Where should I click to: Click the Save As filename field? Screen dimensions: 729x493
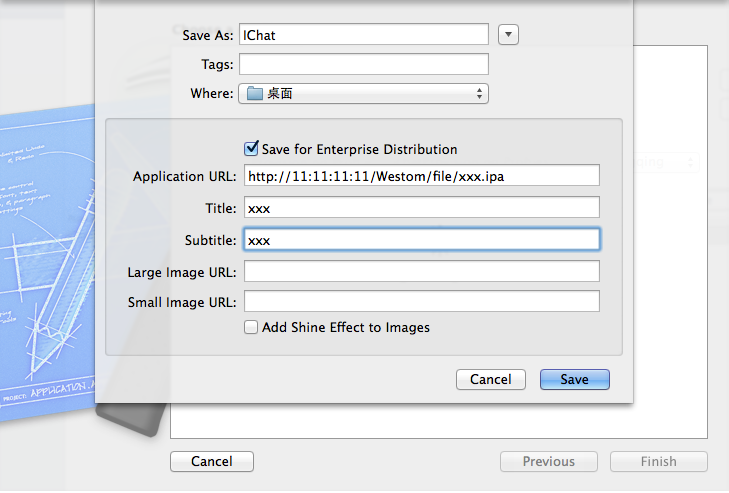[363, 35]
